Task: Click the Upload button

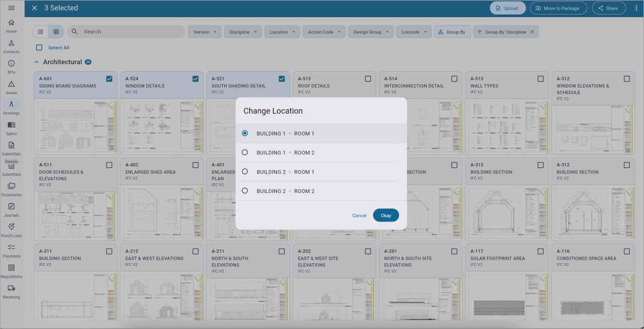Action: pos(507,8)
